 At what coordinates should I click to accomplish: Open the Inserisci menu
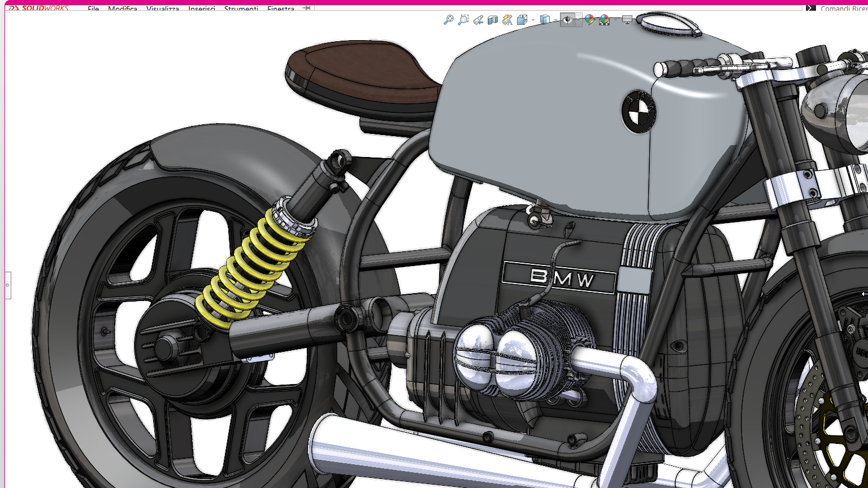click(202, 8)
